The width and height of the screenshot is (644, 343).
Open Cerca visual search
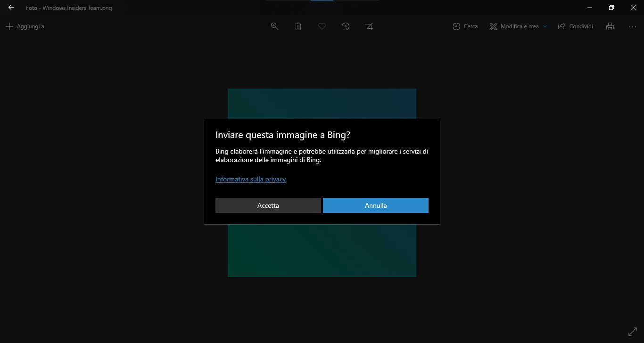point(465,26)
